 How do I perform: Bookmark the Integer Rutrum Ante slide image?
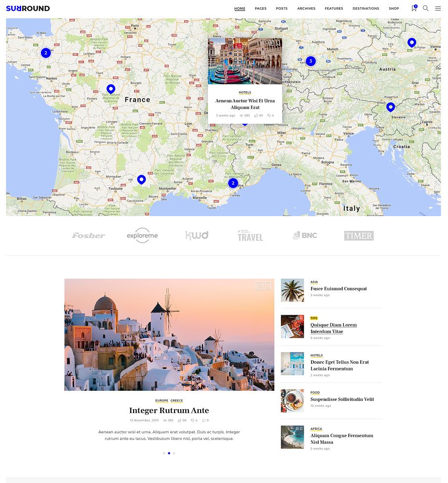268,286
